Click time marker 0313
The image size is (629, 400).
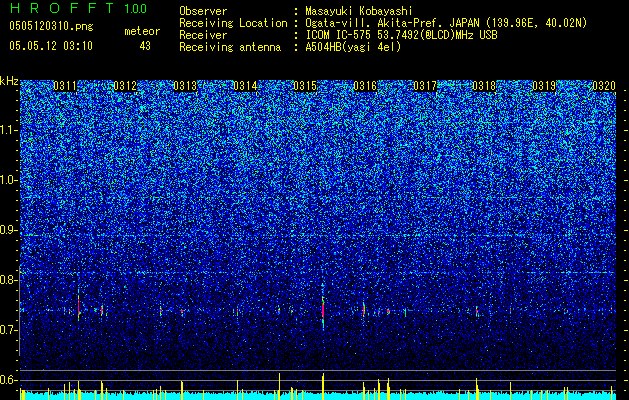pos(185,86)
